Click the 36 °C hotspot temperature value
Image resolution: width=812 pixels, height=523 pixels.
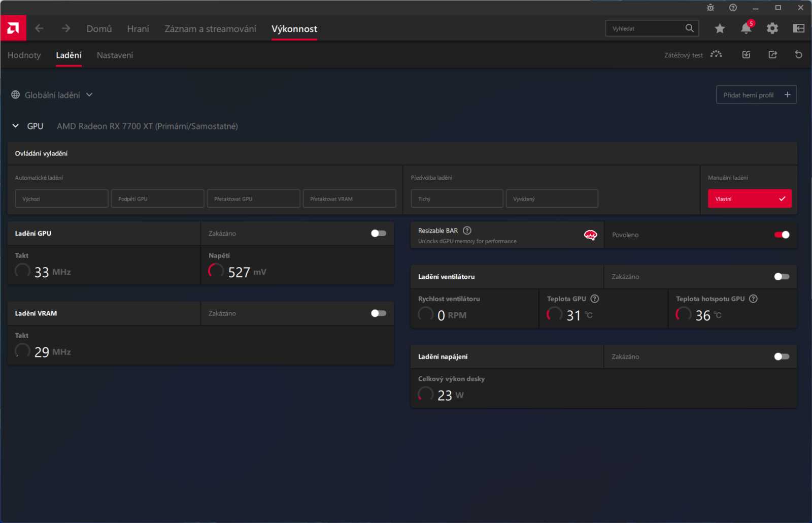click(708, 315)
